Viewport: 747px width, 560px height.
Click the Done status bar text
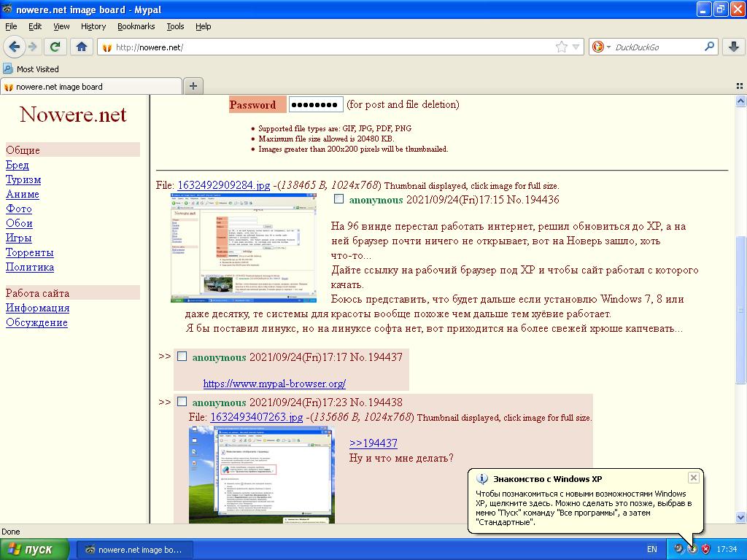point(10,532)
